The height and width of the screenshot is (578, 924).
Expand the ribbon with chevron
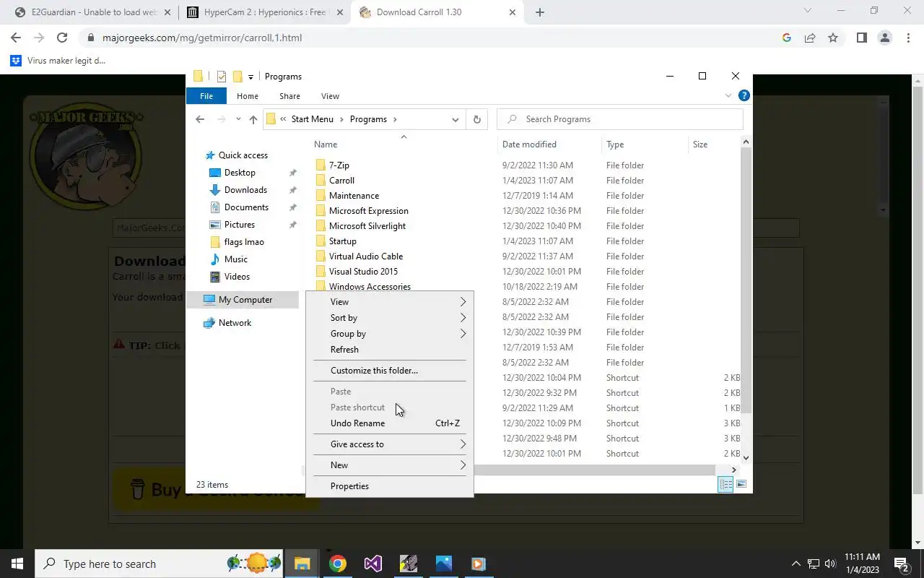728,95
